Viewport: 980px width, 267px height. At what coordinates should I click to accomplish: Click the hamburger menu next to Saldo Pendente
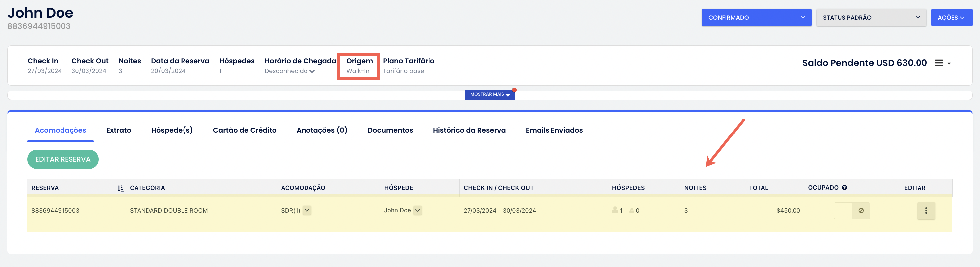point(943,63)
